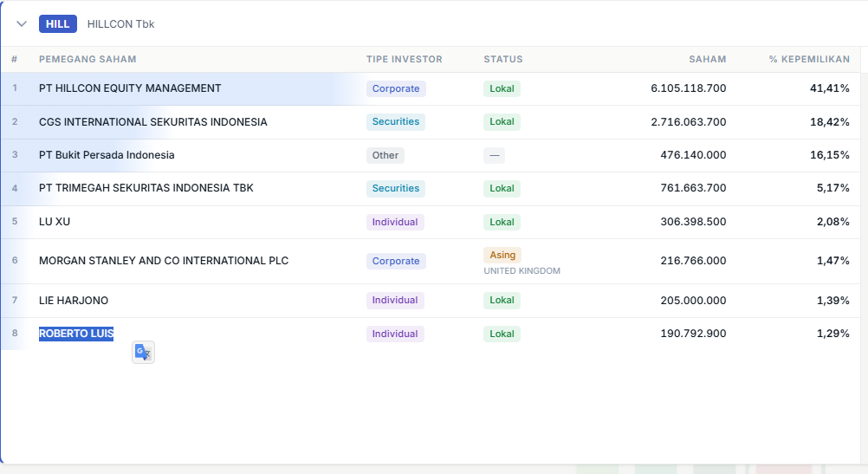Select PT TRIMEGAH SEKURITAS INDONESIA TBK

pos(146,188)
